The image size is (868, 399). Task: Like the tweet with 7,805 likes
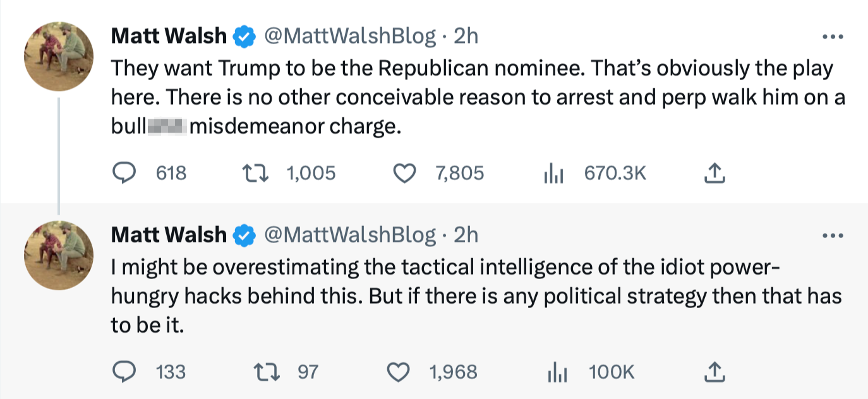coord(405,173)
